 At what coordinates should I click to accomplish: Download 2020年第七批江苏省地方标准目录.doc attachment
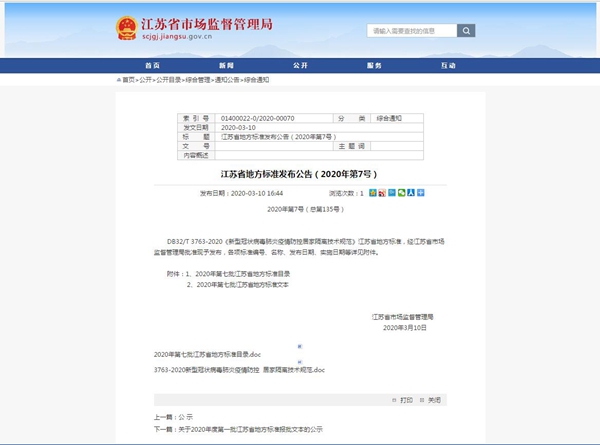(x=207, y=355)
